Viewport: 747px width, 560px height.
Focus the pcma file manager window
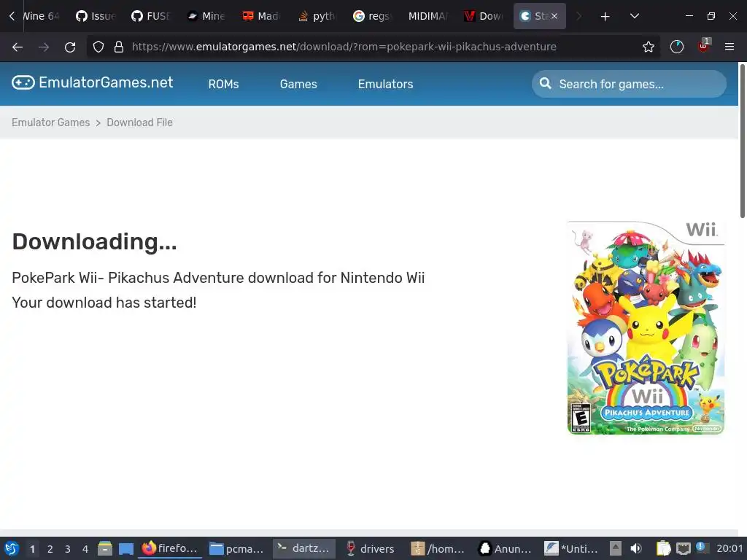(x=237, y=548)
